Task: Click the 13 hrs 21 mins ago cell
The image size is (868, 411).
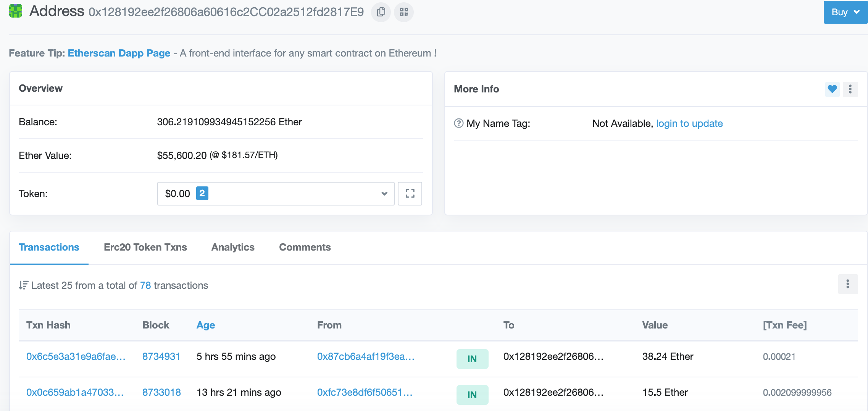Action: [239, 392]
